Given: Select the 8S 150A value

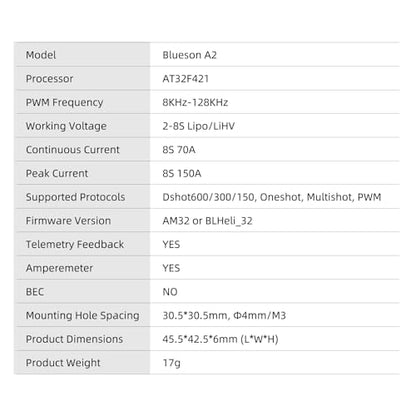Looking at the screenshot, I should tap(182, 173).
